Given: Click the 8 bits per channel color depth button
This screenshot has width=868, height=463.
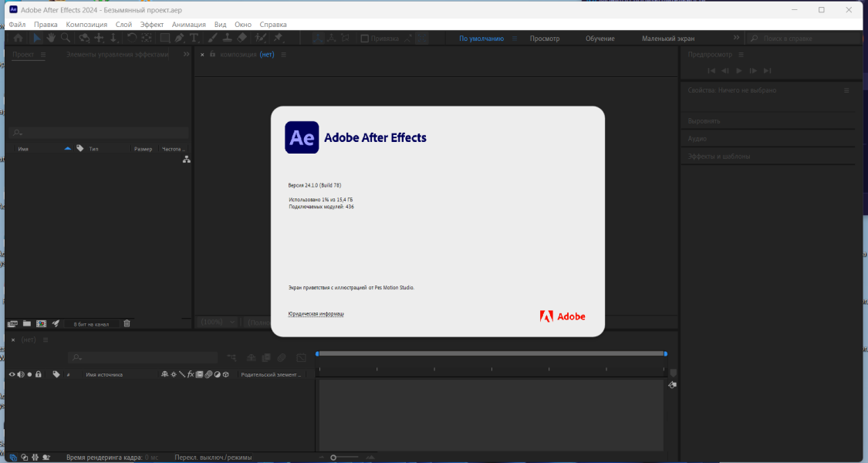Looking at the screenshot, I should coord(91,324).
